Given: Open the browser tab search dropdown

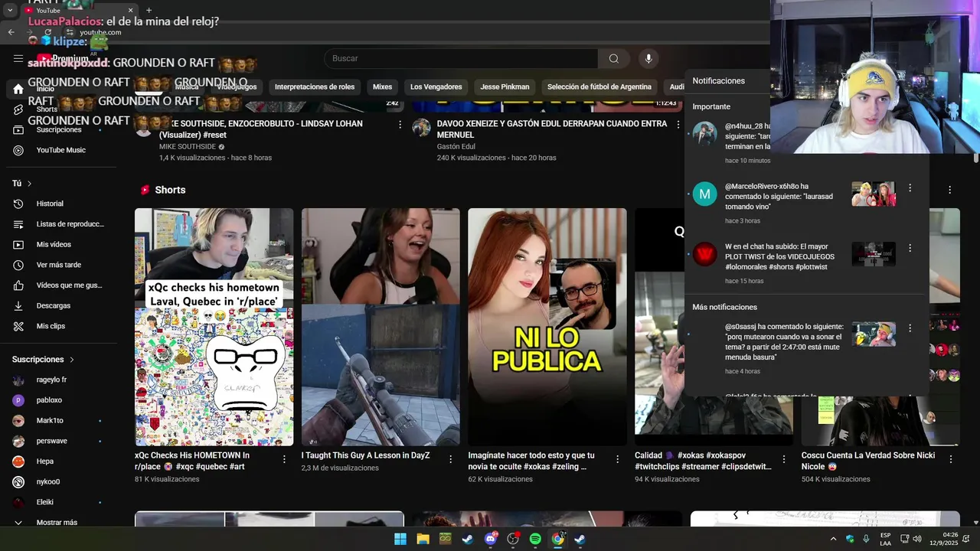Looking at the screenshot, I should 10,11.
